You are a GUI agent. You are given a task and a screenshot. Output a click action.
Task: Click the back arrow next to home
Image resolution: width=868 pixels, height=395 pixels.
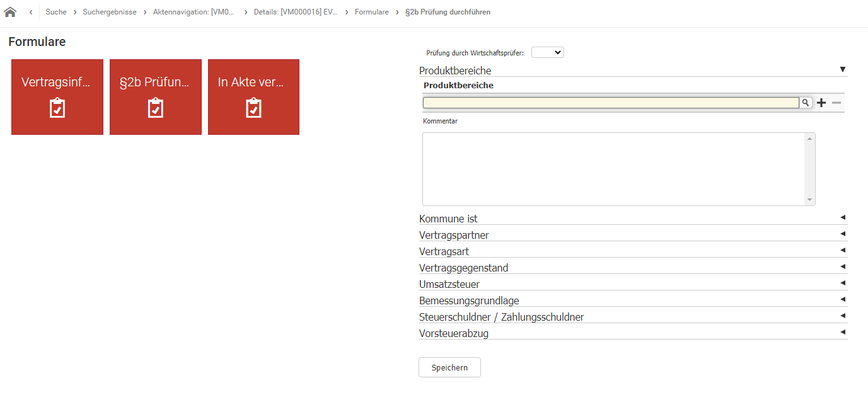pyautogui.click(x=31, y=12)
